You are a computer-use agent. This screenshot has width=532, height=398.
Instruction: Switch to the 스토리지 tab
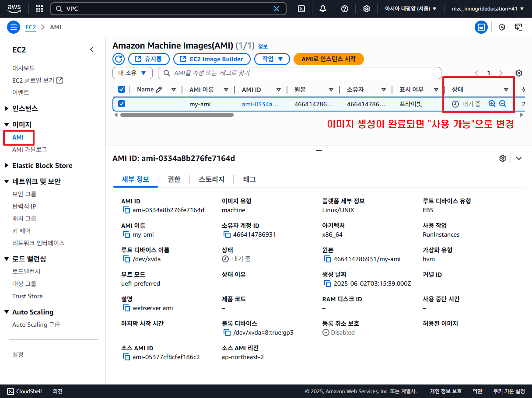tap(212, 179)
